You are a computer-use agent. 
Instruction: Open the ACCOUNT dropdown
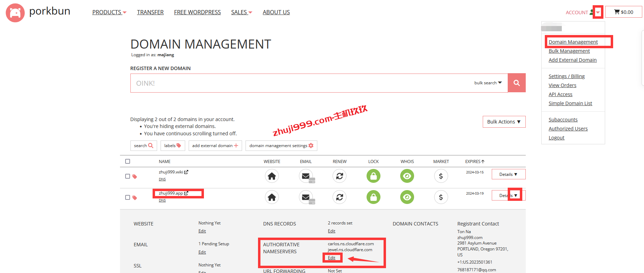point(583,12)
